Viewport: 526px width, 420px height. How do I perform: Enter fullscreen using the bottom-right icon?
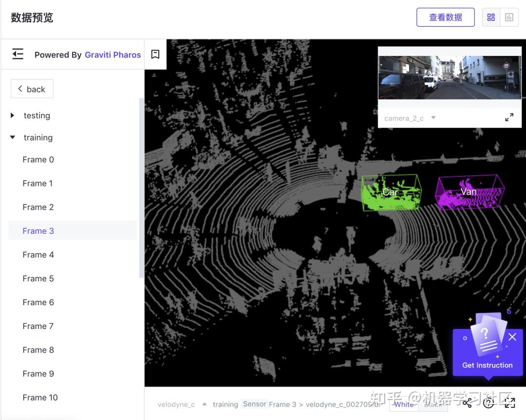point(510,403)
